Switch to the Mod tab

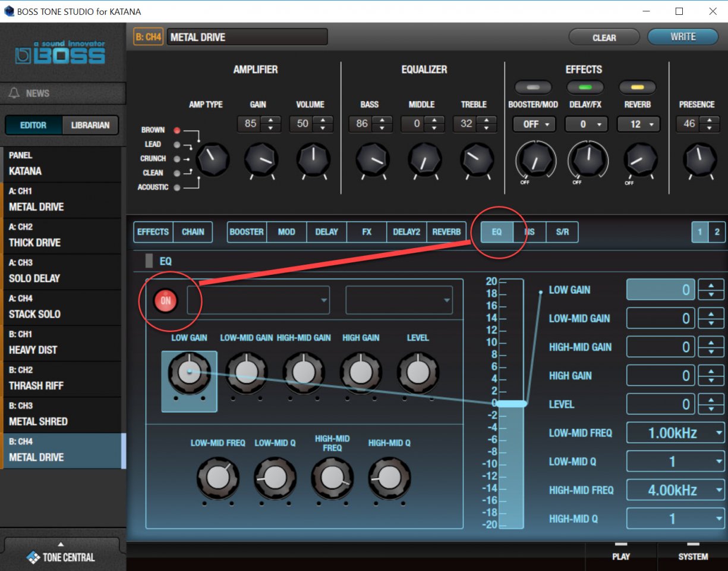[x=286, y=232]
